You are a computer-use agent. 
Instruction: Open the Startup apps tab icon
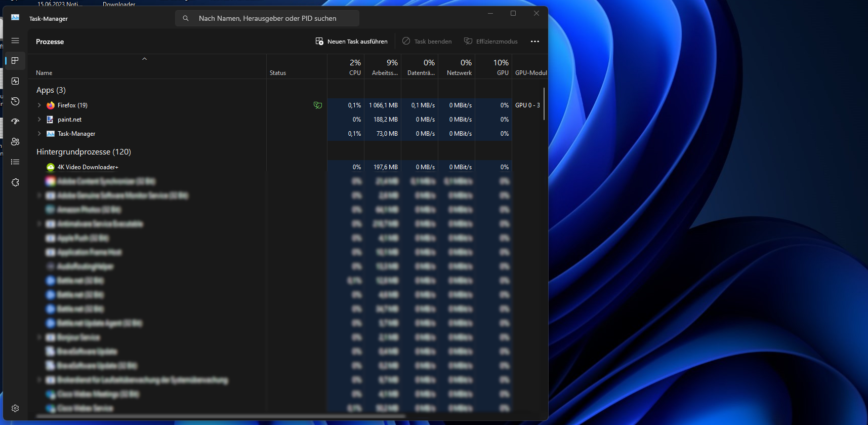[x=15, y=122]
